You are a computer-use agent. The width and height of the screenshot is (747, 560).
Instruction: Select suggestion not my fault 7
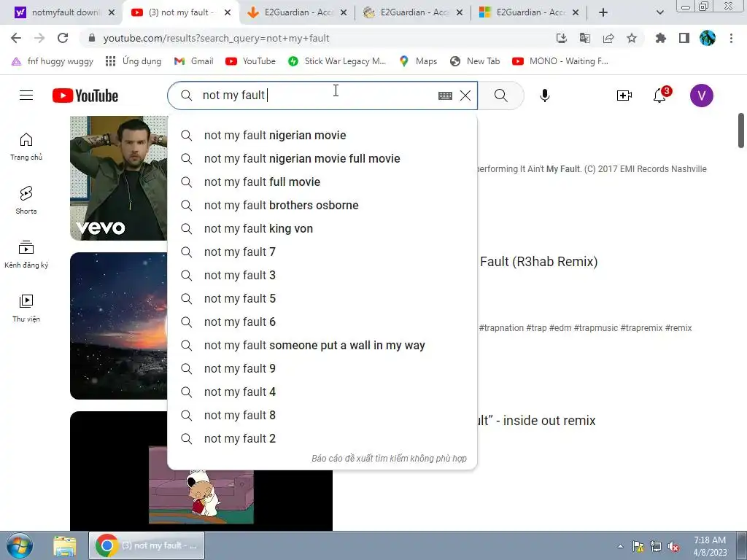coord(322,252)
